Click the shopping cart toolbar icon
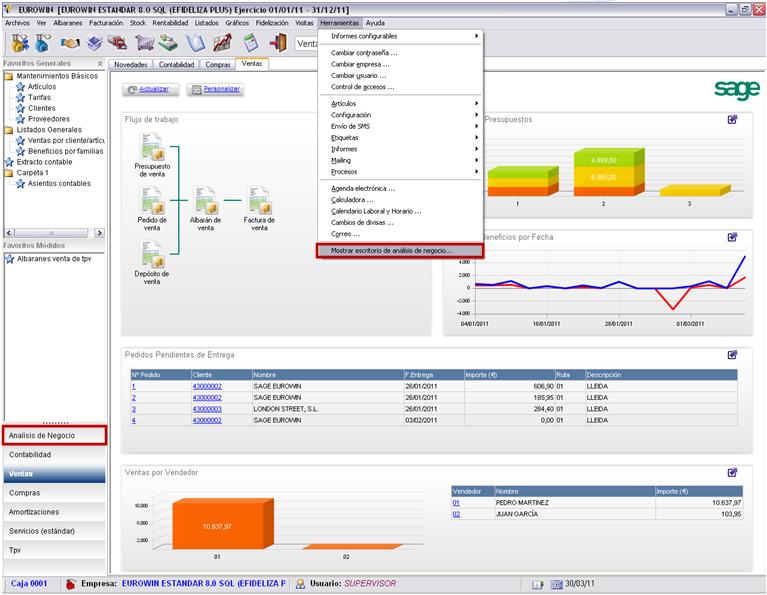This screenshot has width=767, height=595. click(144, 43)
